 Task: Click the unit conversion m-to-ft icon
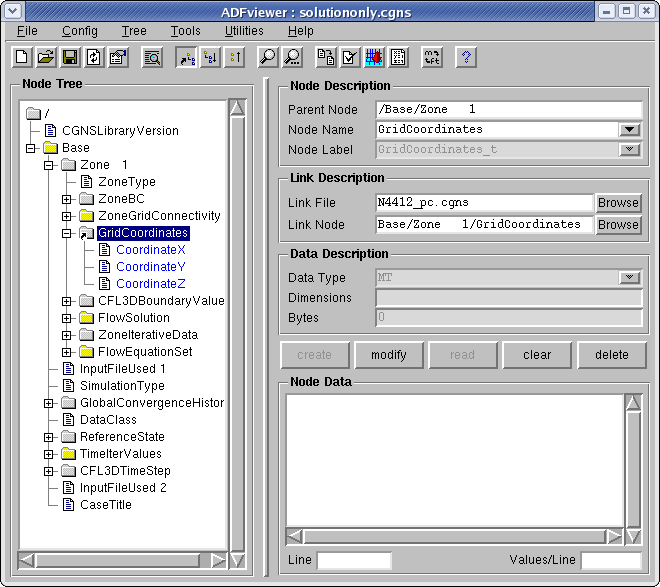[432, 57]
